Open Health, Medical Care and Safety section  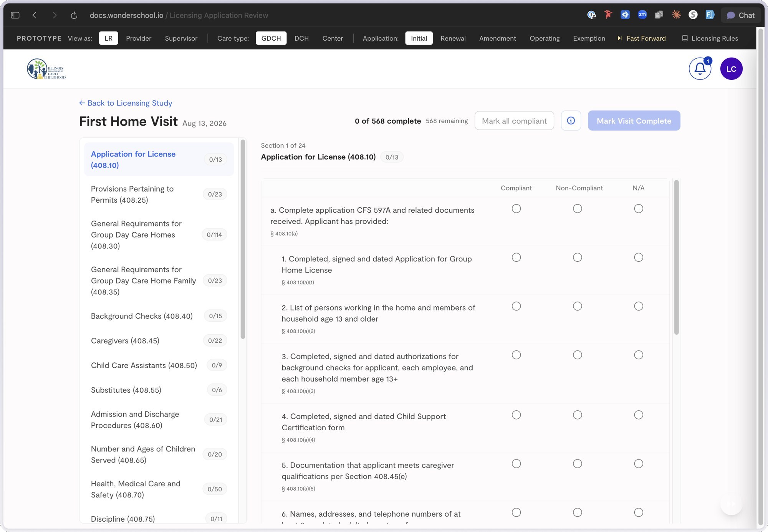pos(159,489)
